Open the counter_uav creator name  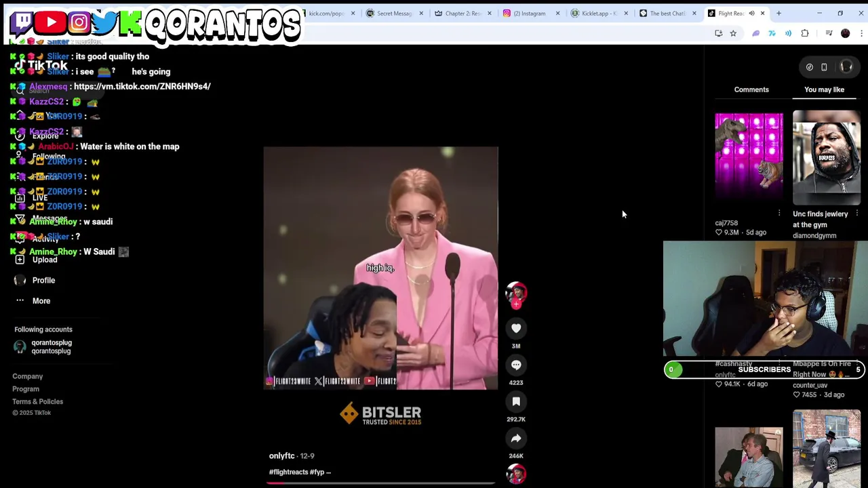tap(810, 386)
